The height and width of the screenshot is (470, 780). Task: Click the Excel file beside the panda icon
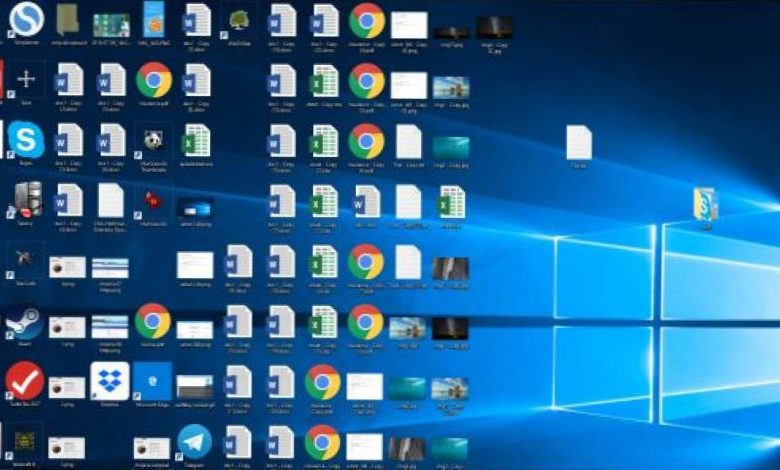click(196, 141)
